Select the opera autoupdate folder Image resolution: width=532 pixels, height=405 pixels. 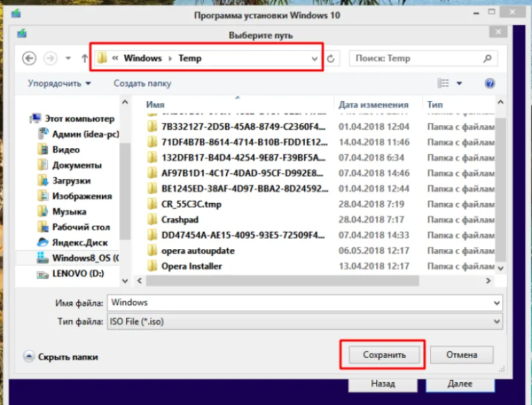coord(198,251)
